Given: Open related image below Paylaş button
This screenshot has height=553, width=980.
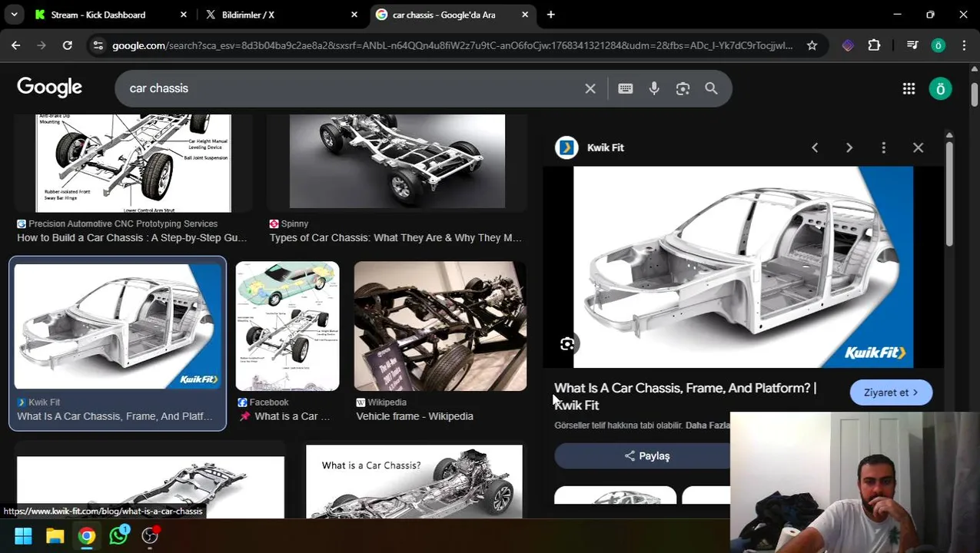Looking at the screenshot, I should click(615, 495).
